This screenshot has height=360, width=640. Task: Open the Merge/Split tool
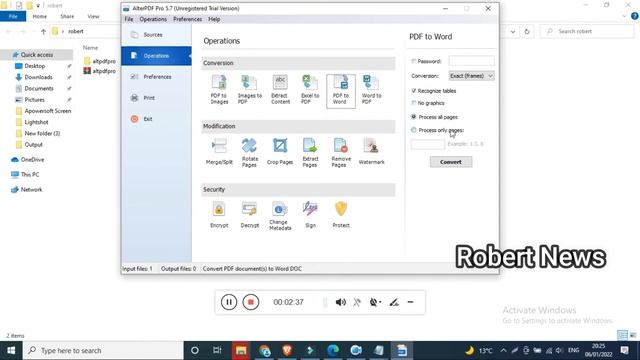(x=219, y=152)
